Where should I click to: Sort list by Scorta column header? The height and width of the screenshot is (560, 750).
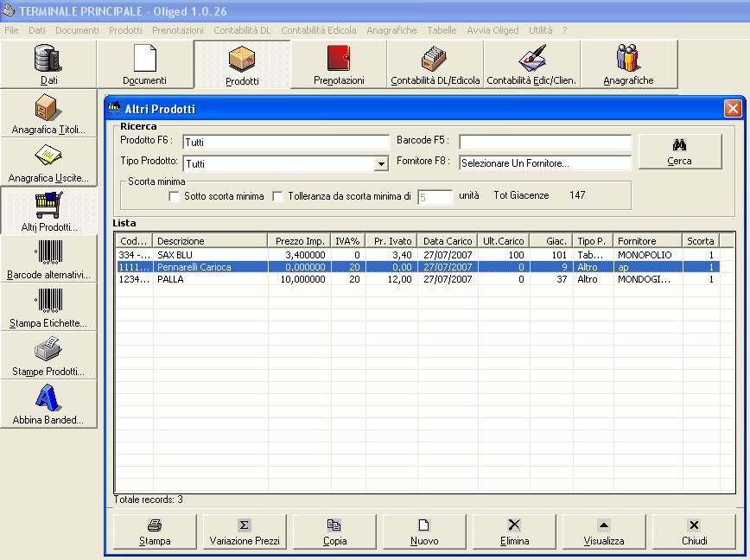(x=702, y=241)
